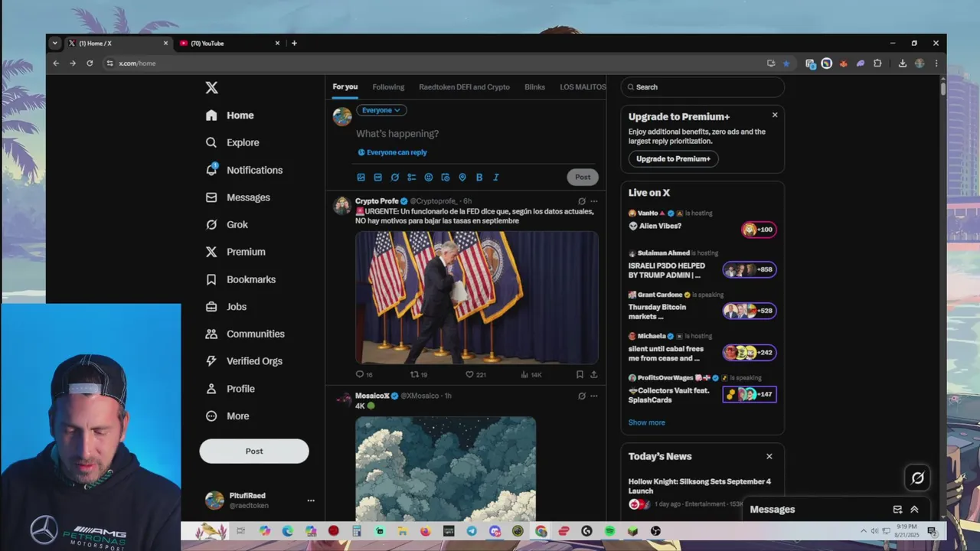The width and height of the screenshot is (980, 551).
Task: Open Chrome extensions puzzle icon
Action: click(877, 64)
